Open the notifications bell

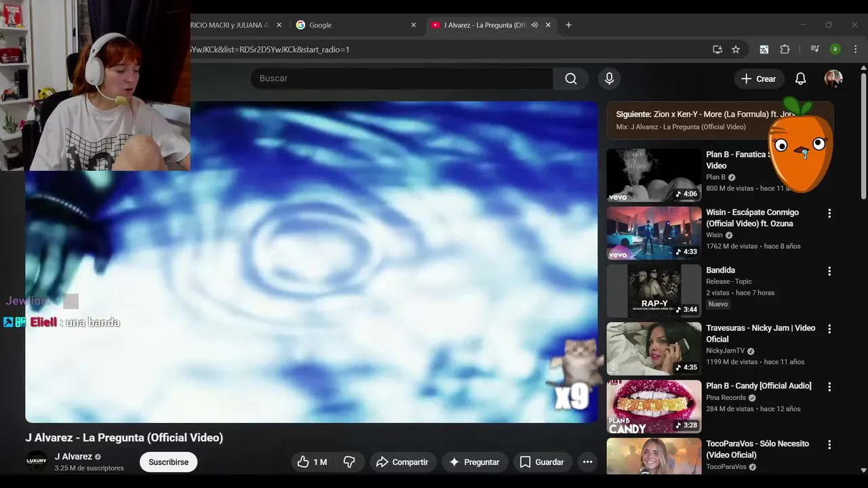click(x=800, y=79)
